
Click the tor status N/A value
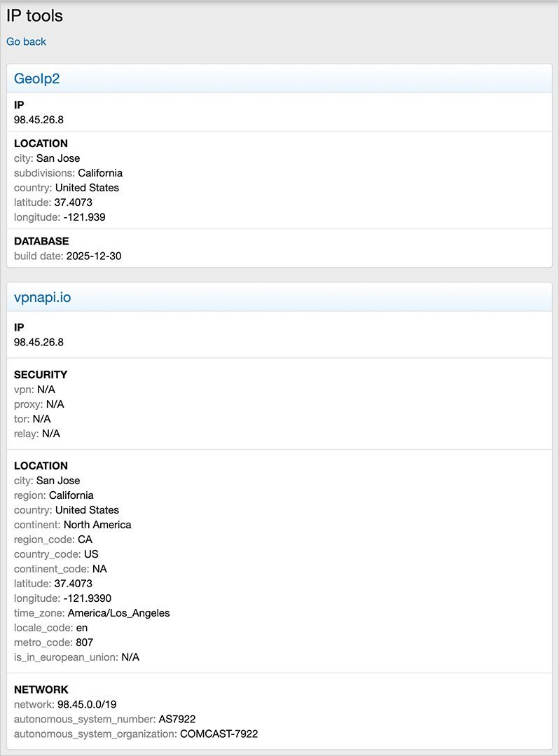click(x=41, y=418)
